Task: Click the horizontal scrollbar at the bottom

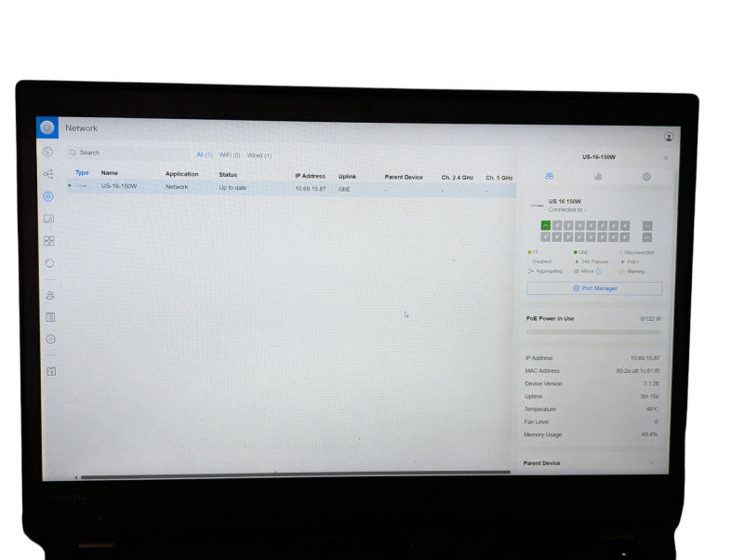Action: click(295, 473)
